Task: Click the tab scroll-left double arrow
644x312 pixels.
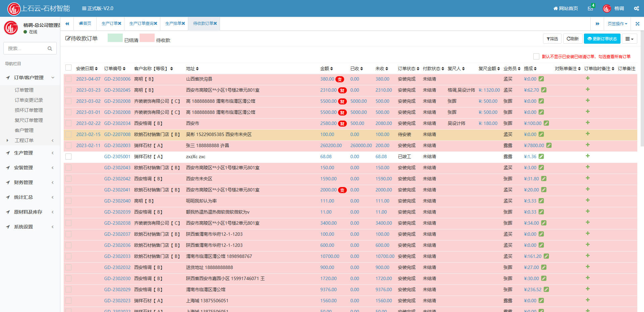Action: point(67,24)
